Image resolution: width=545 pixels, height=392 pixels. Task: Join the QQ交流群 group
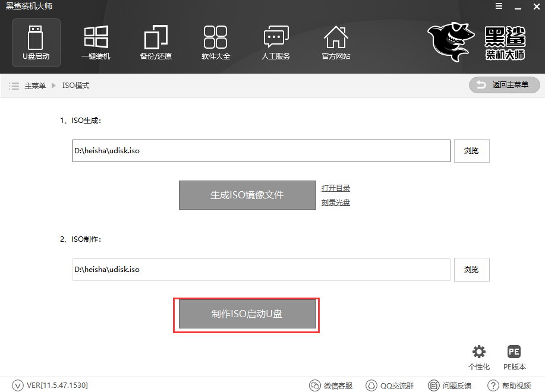tap(389, 385)
